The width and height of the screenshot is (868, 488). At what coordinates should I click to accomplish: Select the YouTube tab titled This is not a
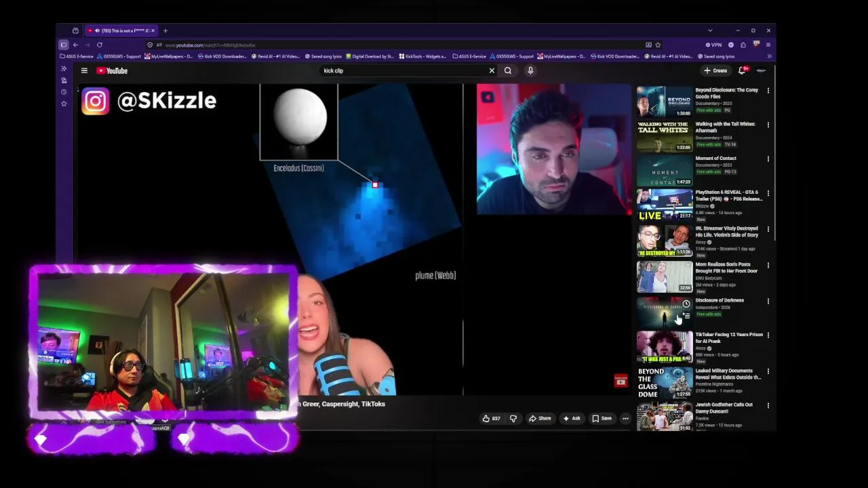click(x=121, y=30)
